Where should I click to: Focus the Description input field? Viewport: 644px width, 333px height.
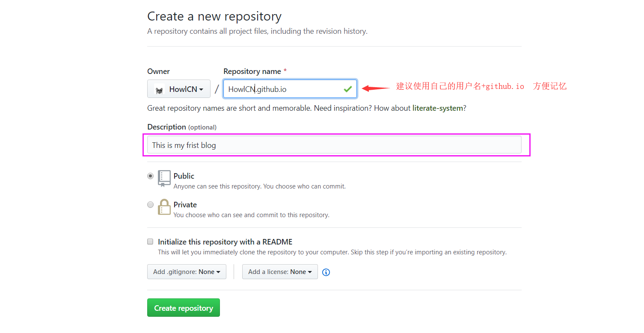[334, 145]
